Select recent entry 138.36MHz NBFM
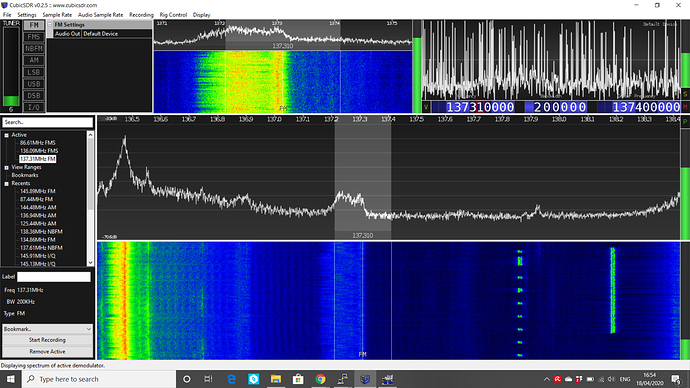The width and height of the screenshot is (690, 388). pyautogui.click(x=41, y=231)
